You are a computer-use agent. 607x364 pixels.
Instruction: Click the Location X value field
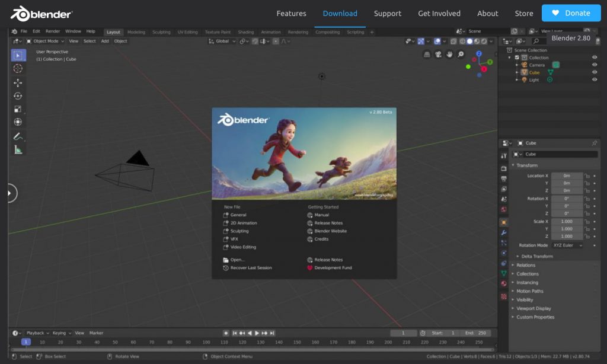click(567, 175)
